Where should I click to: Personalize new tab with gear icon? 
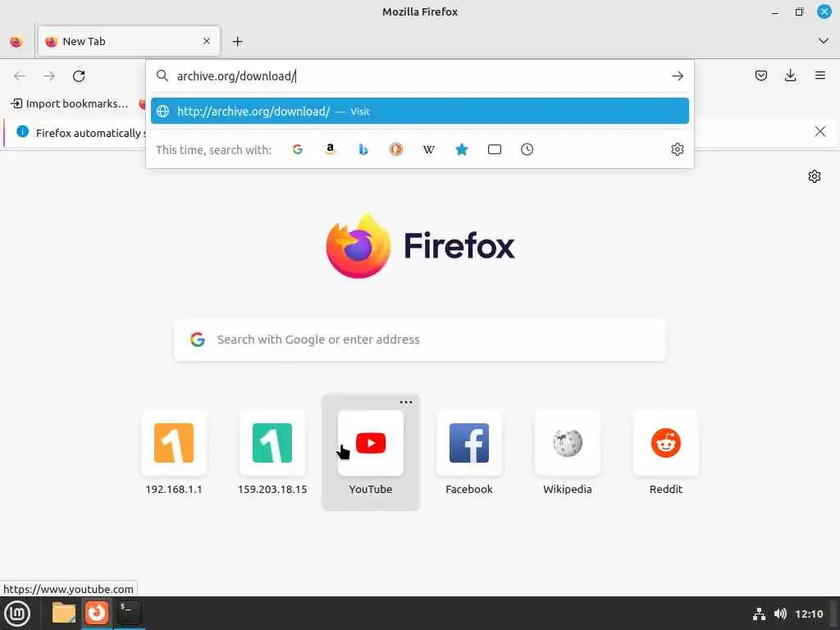(815, 176)
